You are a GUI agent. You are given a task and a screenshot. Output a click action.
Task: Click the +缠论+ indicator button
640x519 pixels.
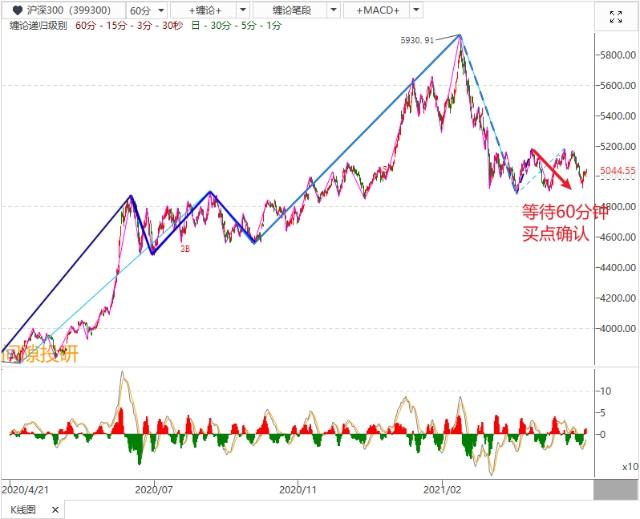point(204,10)
